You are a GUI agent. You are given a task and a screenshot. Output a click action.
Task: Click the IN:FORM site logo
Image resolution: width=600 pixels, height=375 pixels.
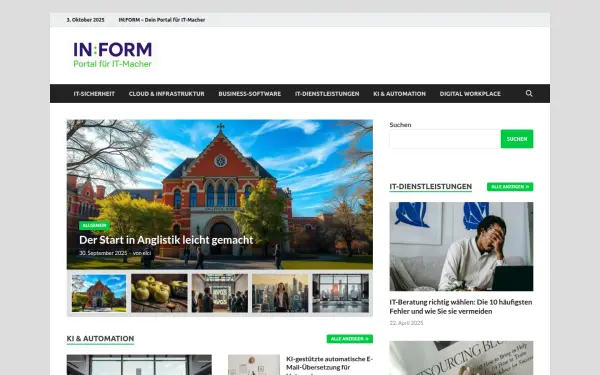[x=112, y=55]
